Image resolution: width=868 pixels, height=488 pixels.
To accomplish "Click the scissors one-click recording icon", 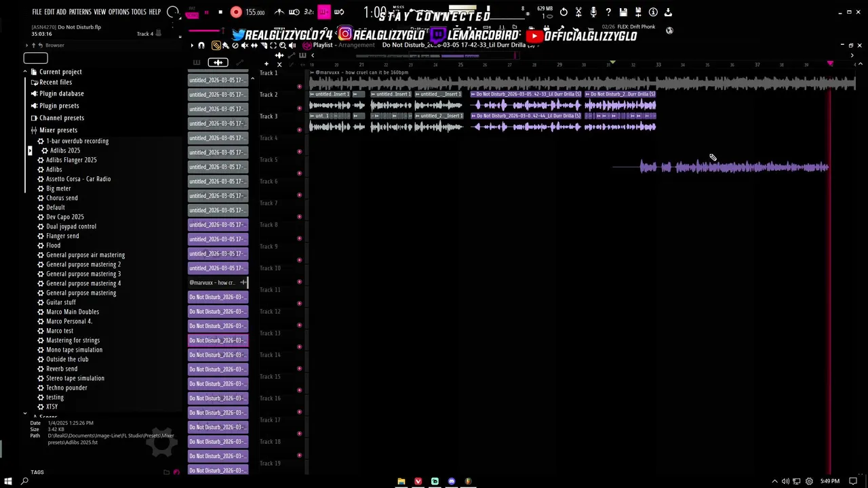I will 578,12.
